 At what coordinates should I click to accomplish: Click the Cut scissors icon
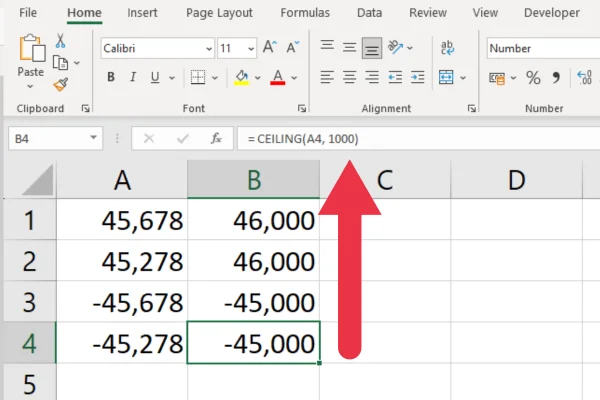60,41
